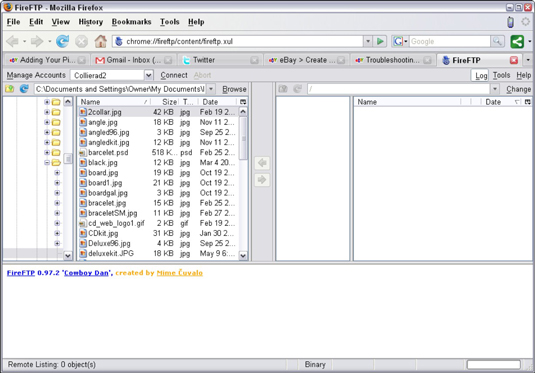Collapse the open folder in the tree

(x=47, y=163)
